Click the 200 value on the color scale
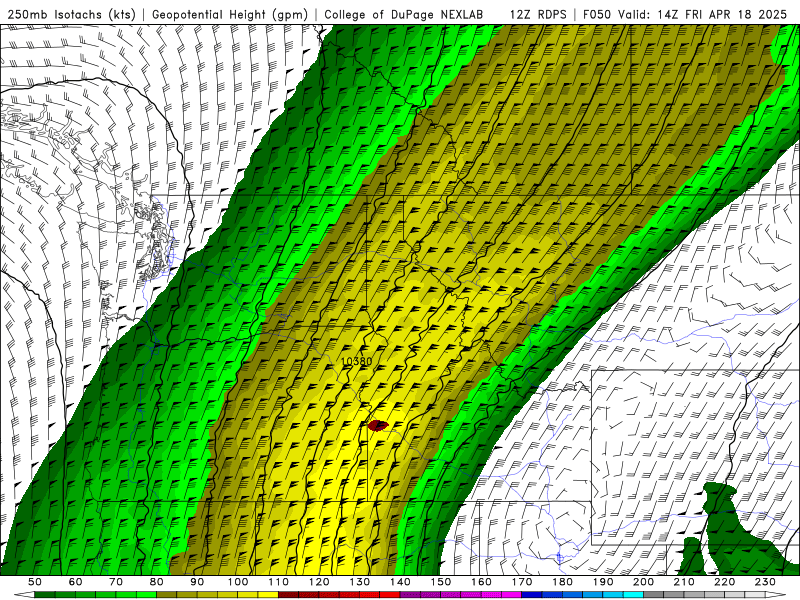 coord(643,582)
